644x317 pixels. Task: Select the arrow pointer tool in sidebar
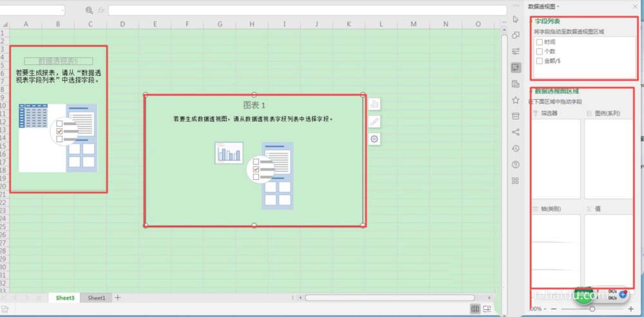[515, 19]
